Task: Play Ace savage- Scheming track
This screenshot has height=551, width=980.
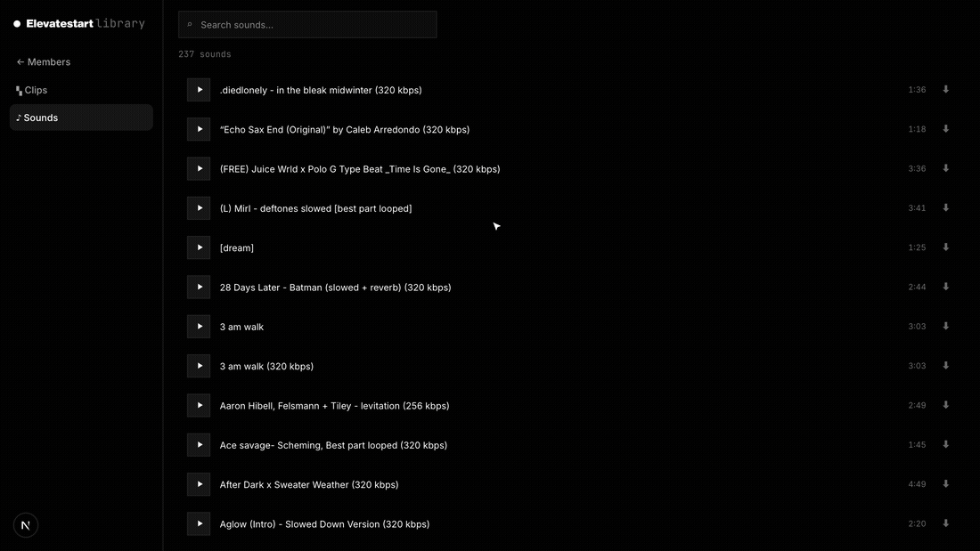Action: (x=199, y=445)
